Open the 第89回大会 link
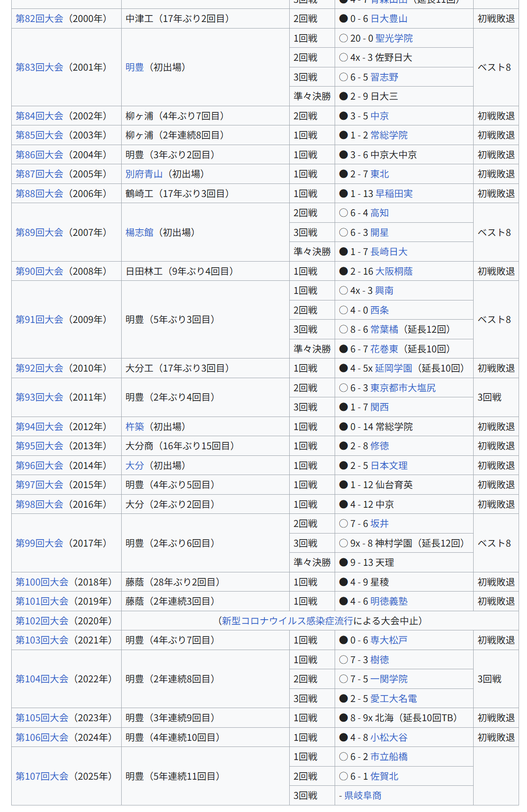527x812 pixels. 39,233
